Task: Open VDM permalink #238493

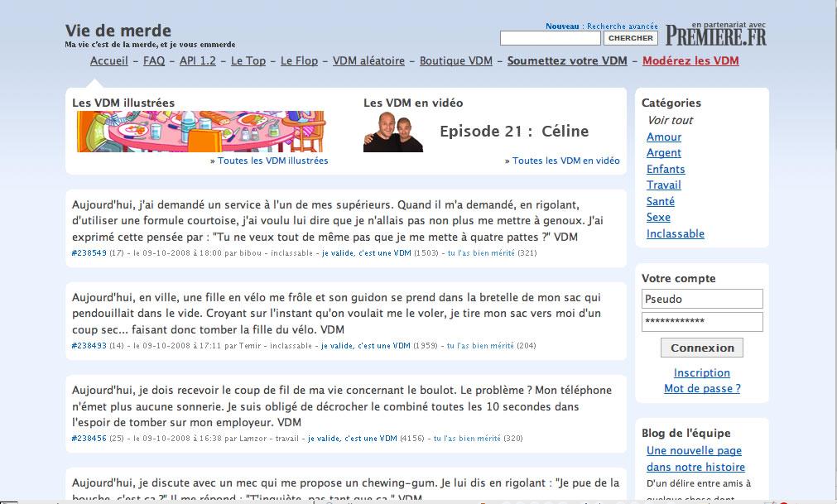Action: tap(89, 346)
